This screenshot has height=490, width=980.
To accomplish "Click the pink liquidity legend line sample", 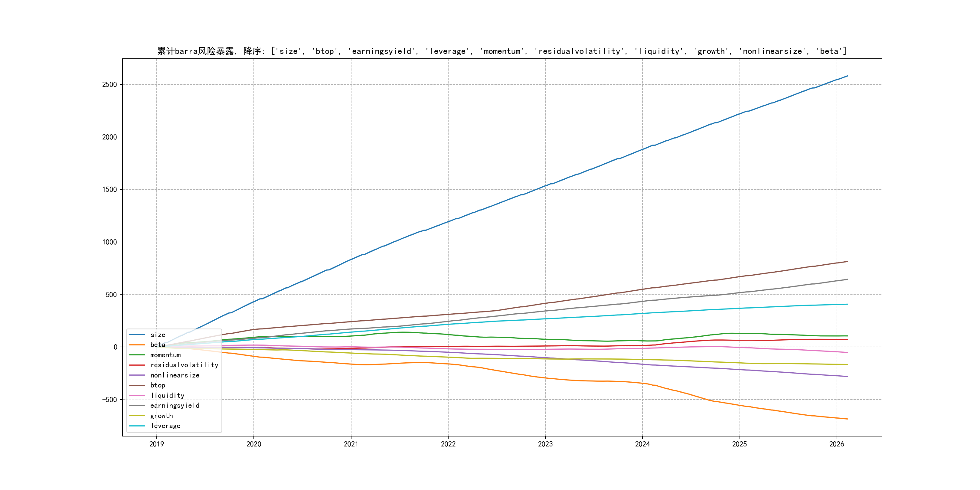I will (x=137, y=396).
